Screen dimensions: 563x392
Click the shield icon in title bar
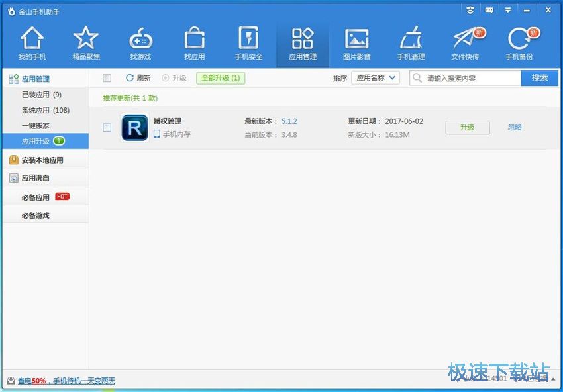[x=470, y=10]
